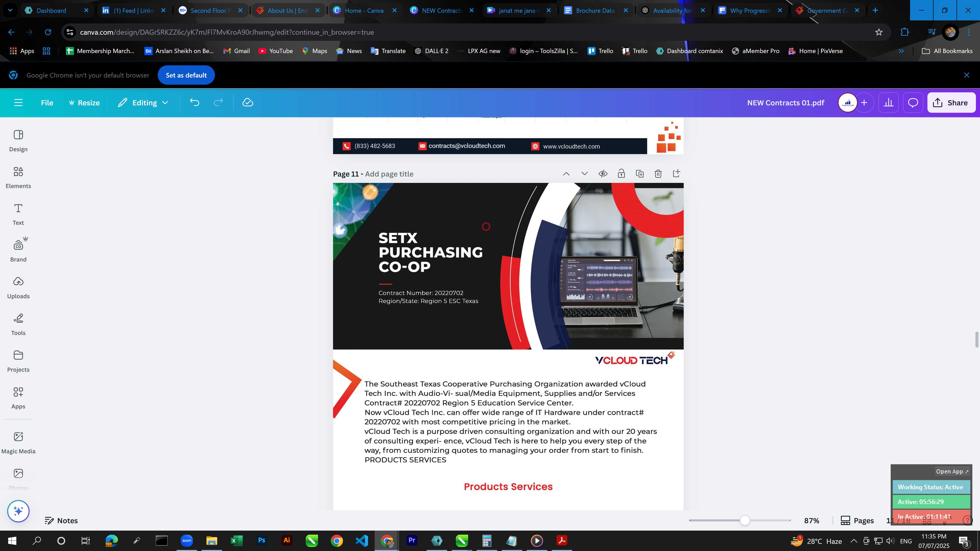Redo the last undone edit

[x=218, y=103]
